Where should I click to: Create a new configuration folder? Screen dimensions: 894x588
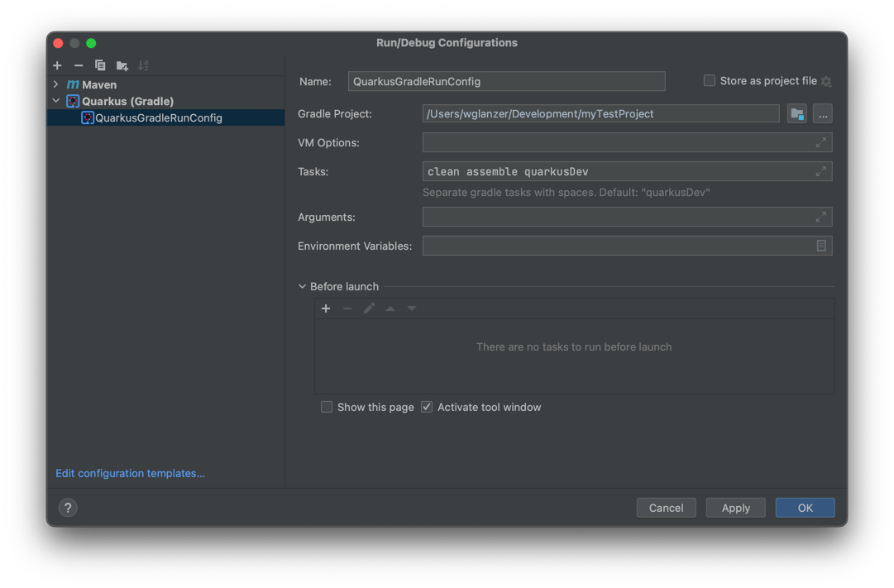pyautogui.click(x=122, y=65)
